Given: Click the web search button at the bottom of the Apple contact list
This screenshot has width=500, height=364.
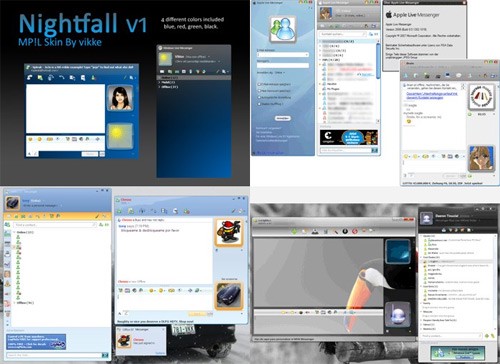Looking at the screenshot, I should pos(375,151).
